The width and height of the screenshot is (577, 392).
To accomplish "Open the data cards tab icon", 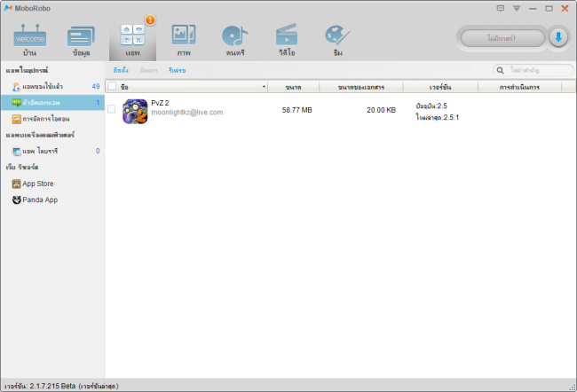I will [81, 36].
